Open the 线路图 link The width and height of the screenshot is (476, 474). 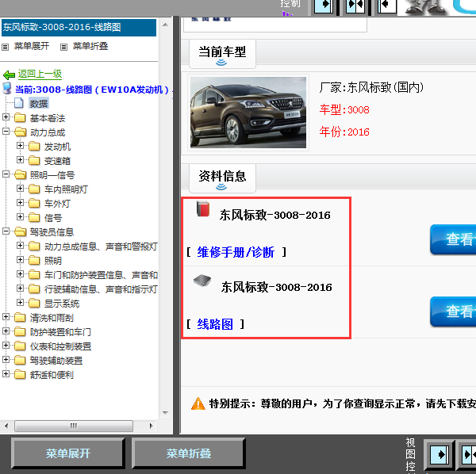pos(215,324)
